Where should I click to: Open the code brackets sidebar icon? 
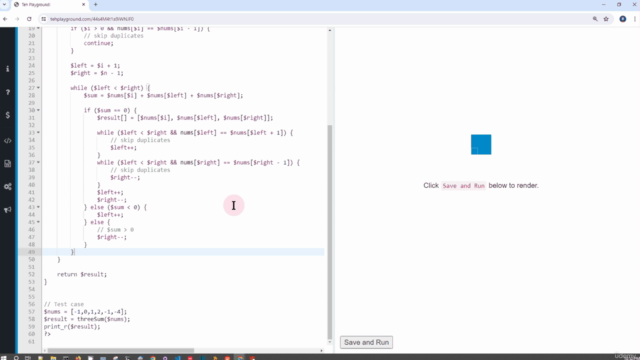(7, 141)
